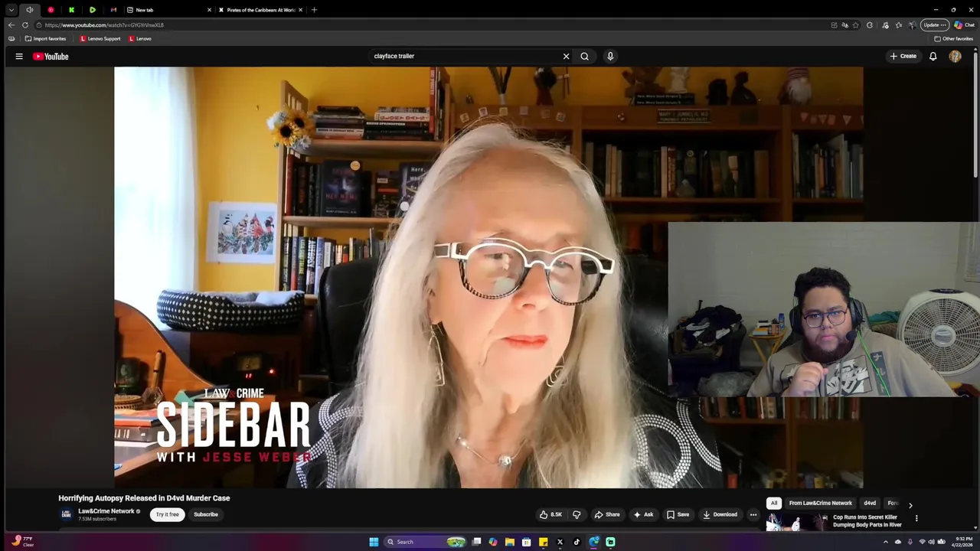Go to the YouTube home logo
980x551 pixels.
(x=51, y=56)
